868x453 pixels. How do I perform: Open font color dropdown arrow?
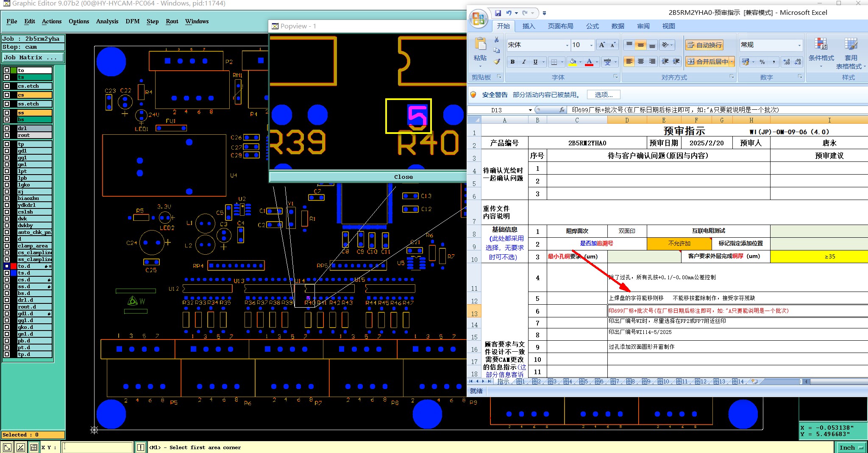597,62
